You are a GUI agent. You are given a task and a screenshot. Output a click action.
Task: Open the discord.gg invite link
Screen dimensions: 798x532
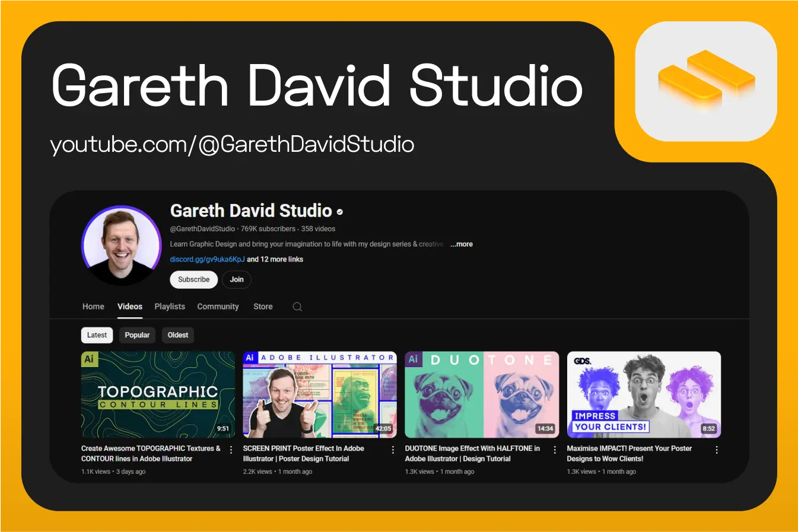(206, 259)
